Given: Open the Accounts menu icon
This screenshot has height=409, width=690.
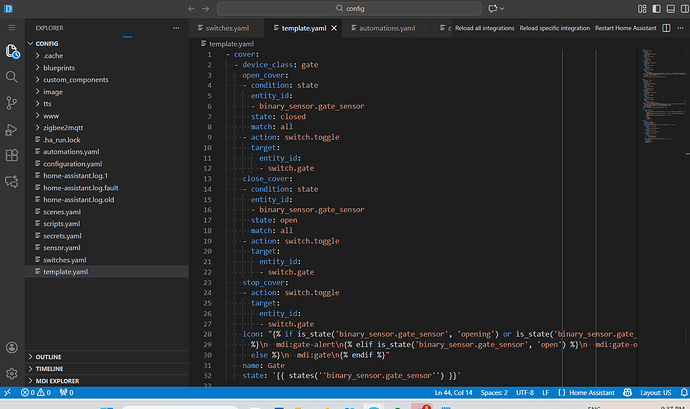Looking at the screenshot, I should tap(12, 347).
